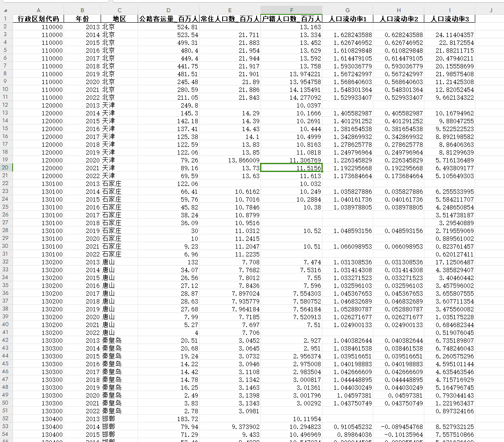This screenshot has height=442, width=504.
Task: Select the empty cell J1
Action: pos(490,19)
